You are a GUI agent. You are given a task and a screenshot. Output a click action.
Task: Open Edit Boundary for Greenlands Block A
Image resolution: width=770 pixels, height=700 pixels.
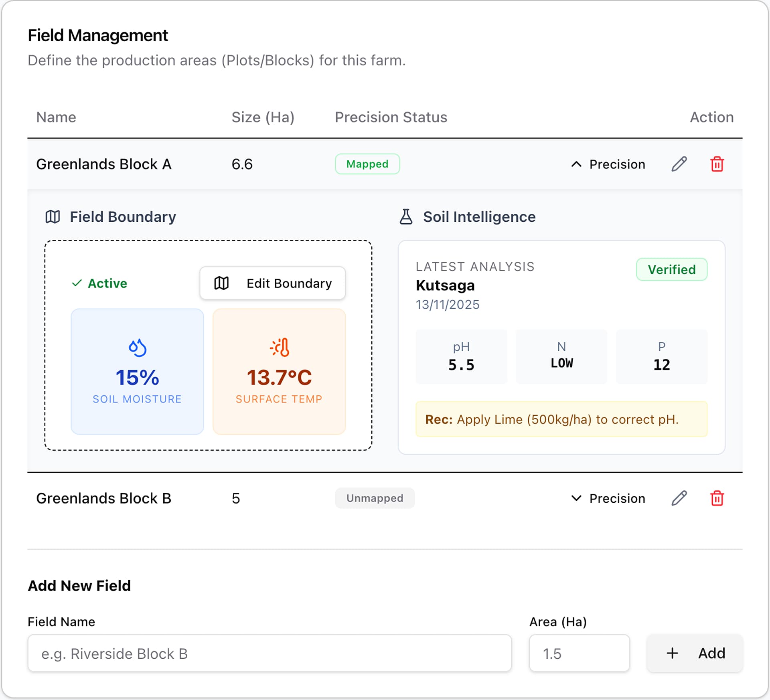(272, 283)
